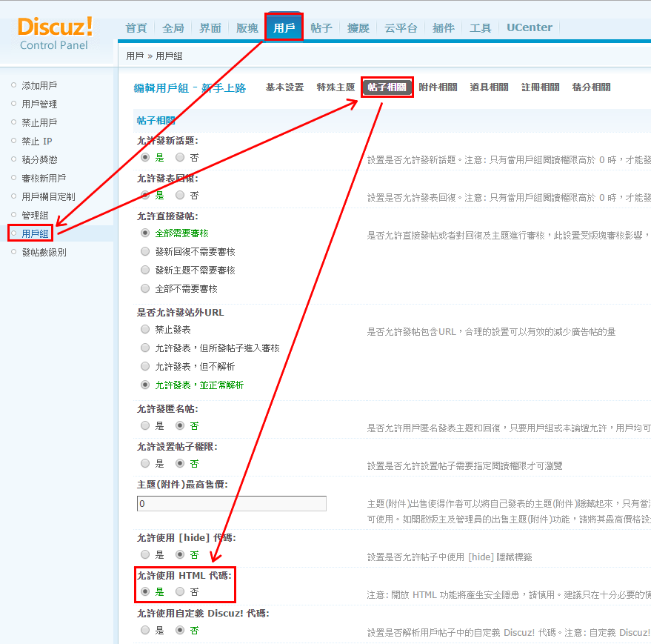Choose 發新主題不需要審核 radio option

coord(145,270)
